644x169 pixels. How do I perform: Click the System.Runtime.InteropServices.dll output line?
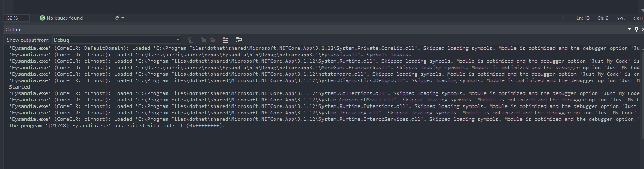324,119
